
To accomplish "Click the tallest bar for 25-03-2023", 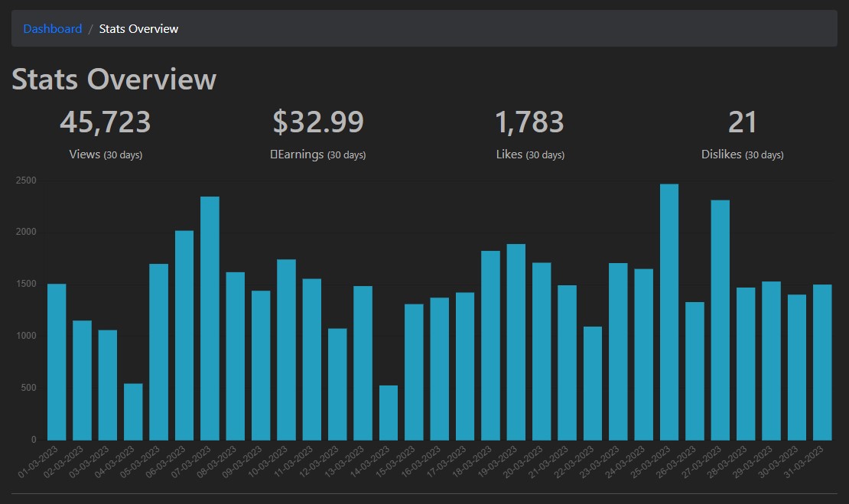I will click(669, 312).
